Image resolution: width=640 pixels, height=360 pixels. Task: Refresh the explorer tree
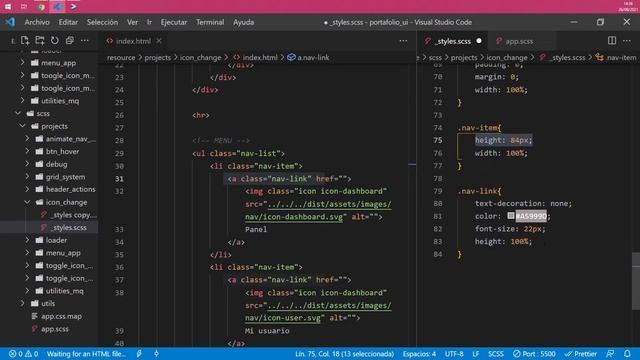[x=55, y=40]
